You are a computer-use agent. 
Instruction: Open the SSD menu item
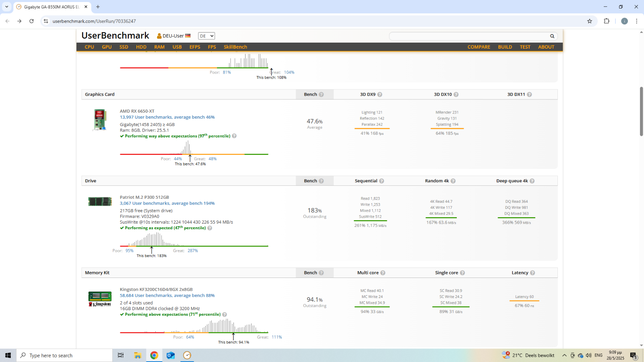(x=124, y=47)
